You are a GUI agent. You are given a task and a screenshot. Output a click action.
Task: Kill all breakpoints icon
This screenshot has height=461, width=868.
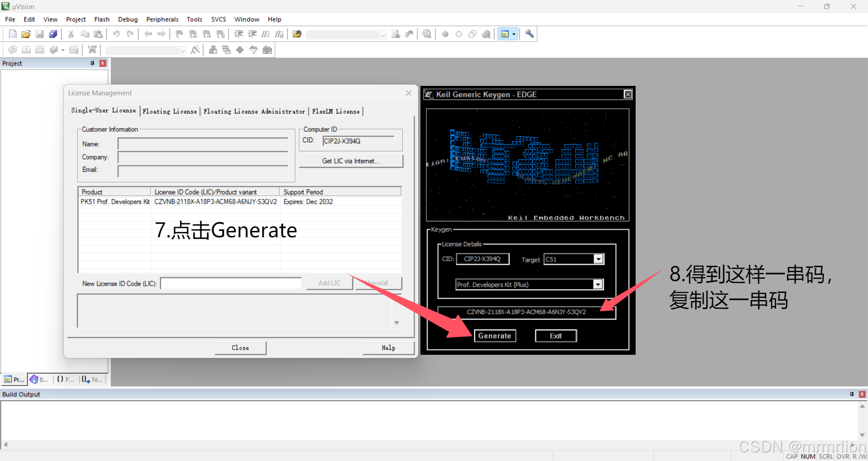(x=486, y=34)
